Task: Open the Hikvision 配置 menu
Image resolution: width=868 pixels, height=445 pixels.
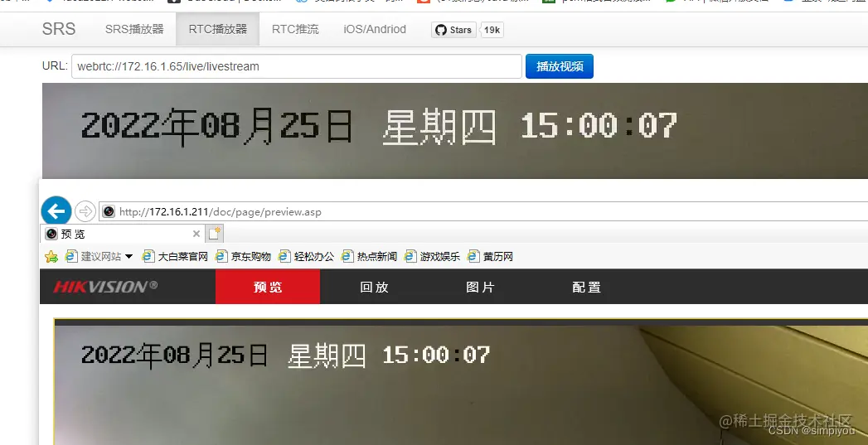Action: tap(586, 287)
